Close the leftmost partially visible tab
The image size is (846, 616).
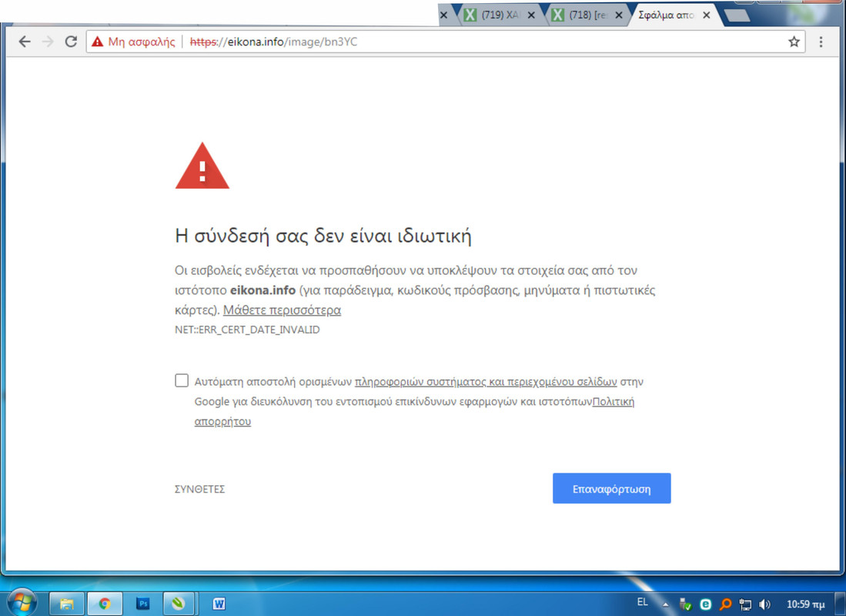(x=443, y=15)
